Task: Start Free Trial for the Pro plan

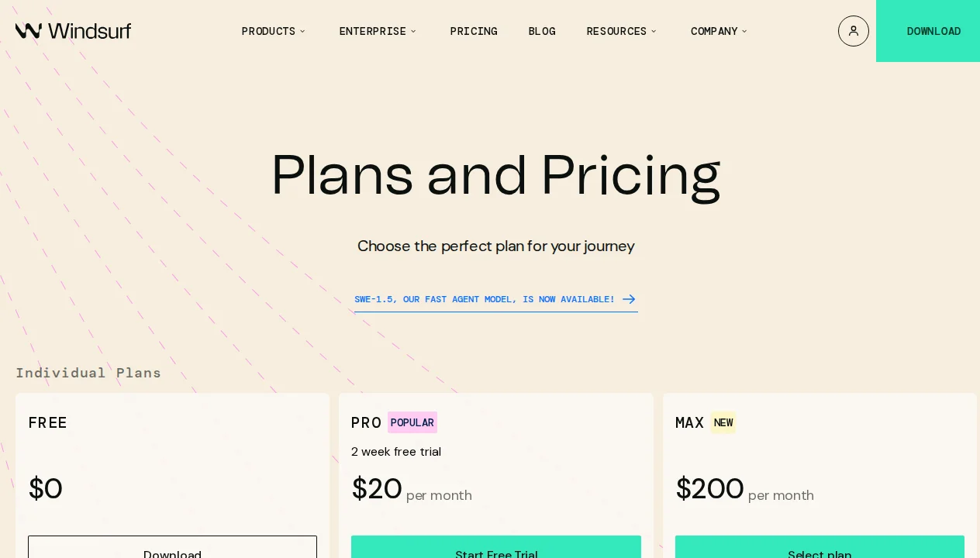Action: (x=496, y=553)
